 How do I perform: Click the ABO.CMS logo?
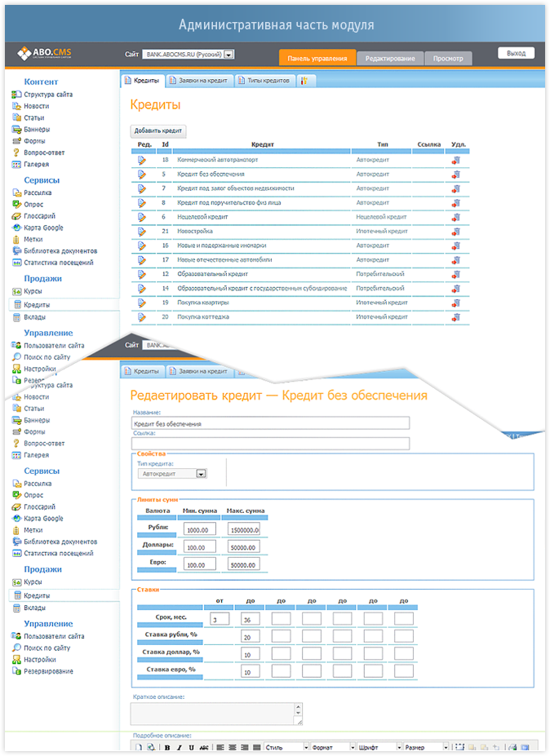tap(44, 53)
